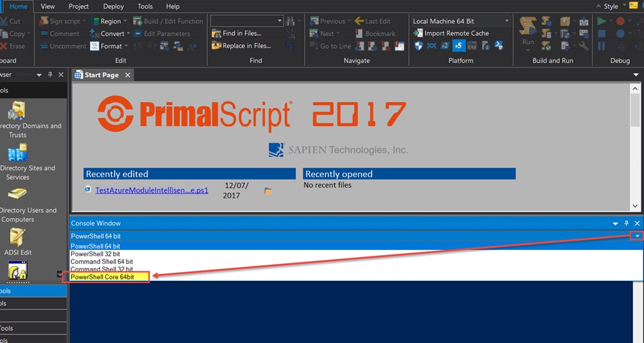Viewport: 644px width, 343px height.
Task: Open the Project ribbon tab
Action: 79,6
